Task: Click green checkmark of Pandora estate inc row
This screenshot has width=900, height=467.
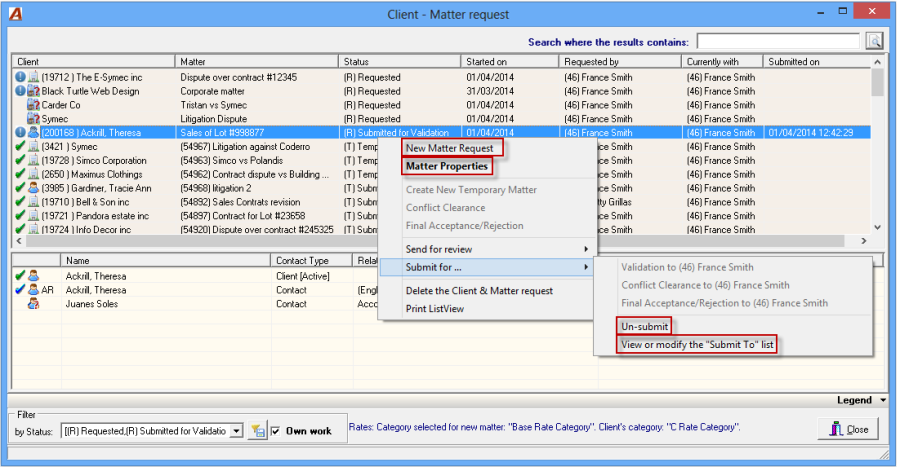Action: [x=20, y=216]
